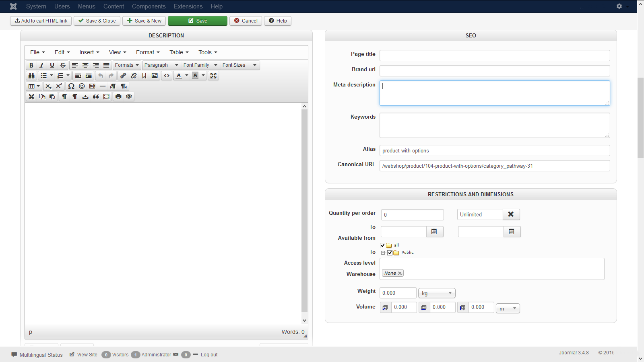The image size is (644, 362).
Task: Uncheck the 'Public' access level checkbox
Action: [390, 253]
